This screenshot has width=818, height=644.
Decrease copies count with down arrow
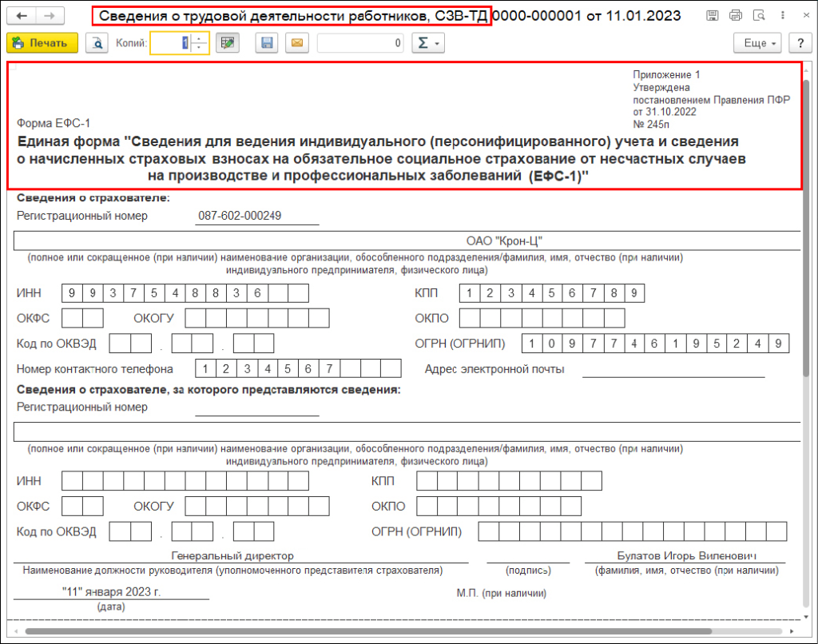[x=200, y=49]
